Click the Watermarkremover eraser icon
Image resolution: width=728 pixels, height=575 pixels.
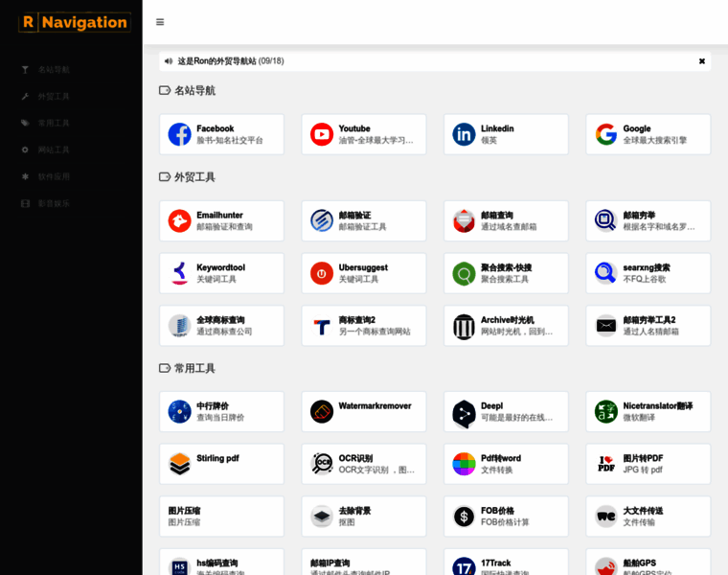[x=322, y=411]
